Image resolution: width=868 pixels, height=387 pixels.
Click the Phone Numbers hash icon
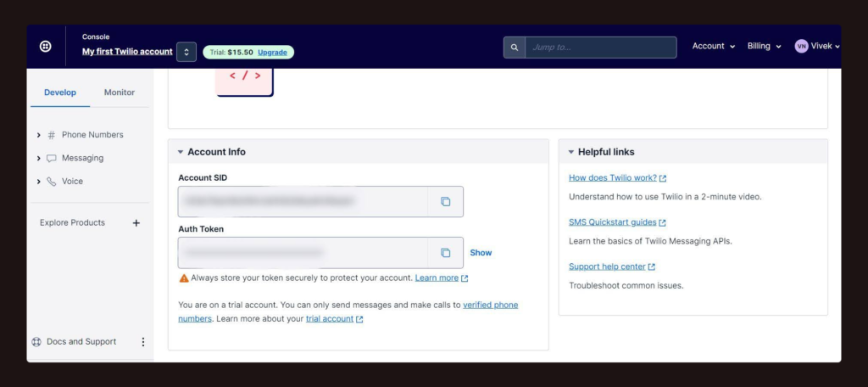click(52, 135)
